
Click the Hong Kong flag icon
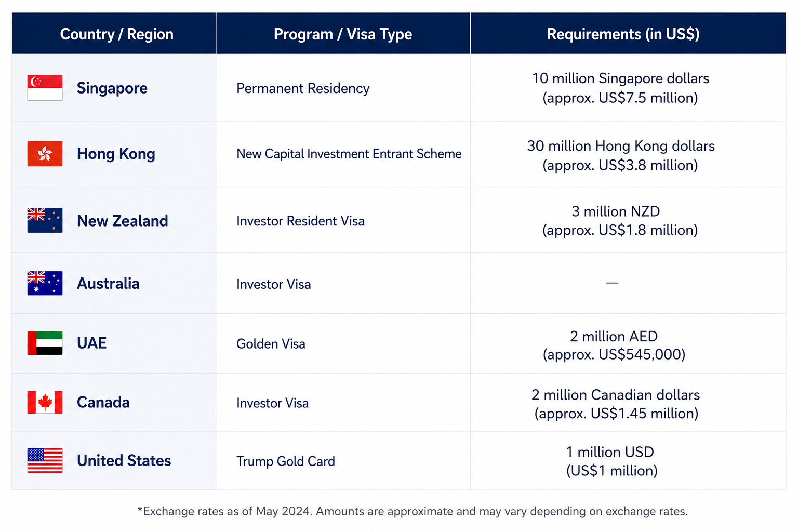(45, 154)
